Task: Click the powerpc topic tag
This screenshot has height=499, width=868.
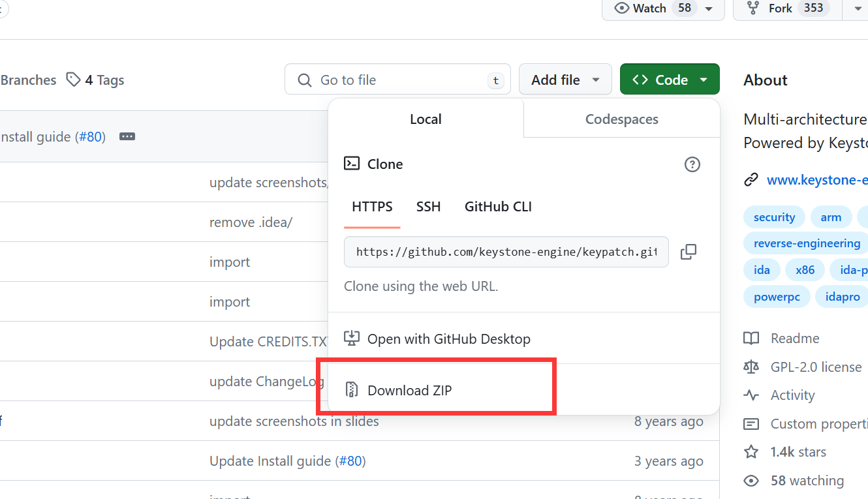Action: tap(777, 296)
